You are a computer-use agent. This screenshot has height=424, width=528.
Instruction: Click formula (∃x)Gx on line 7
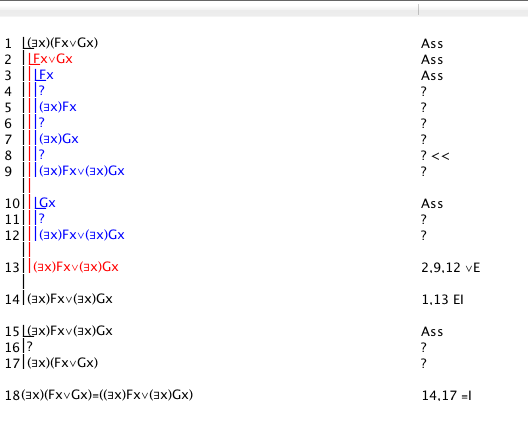coord(59,139)
